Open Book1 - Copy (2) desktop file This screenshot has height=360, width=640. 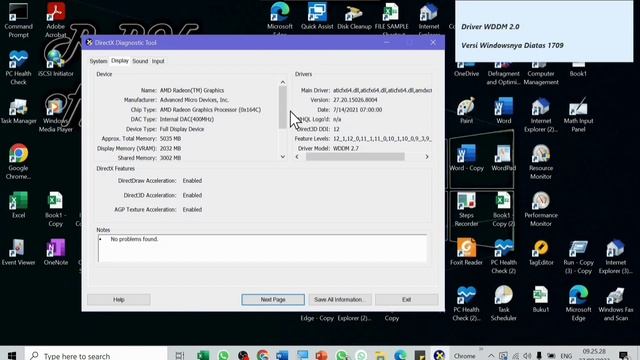(x=503, y=209)
